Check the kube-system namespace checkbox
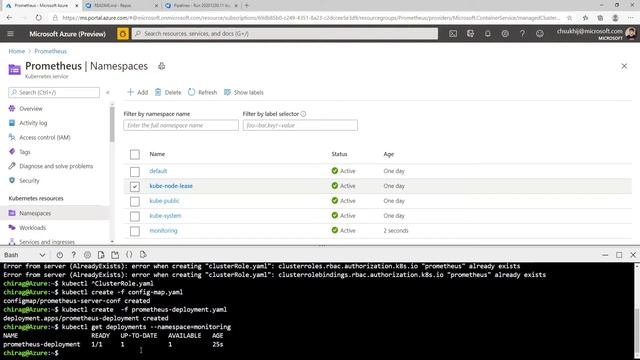Screen dimensions: 640x360 [x=135, y=216]
